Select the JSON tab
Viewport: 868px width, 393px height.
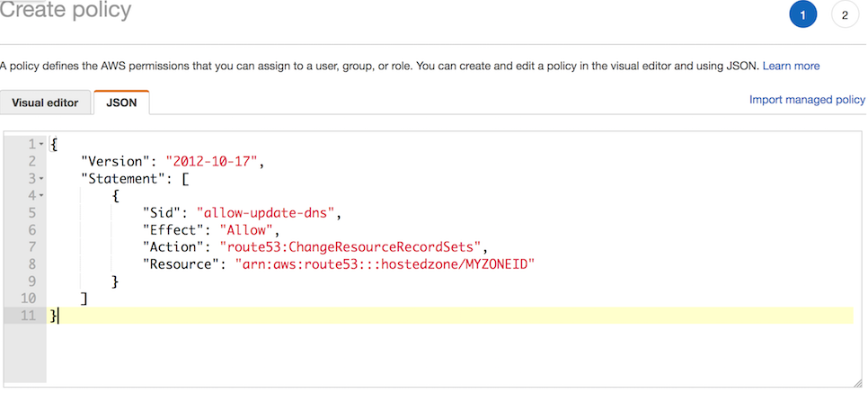point(121,103)
